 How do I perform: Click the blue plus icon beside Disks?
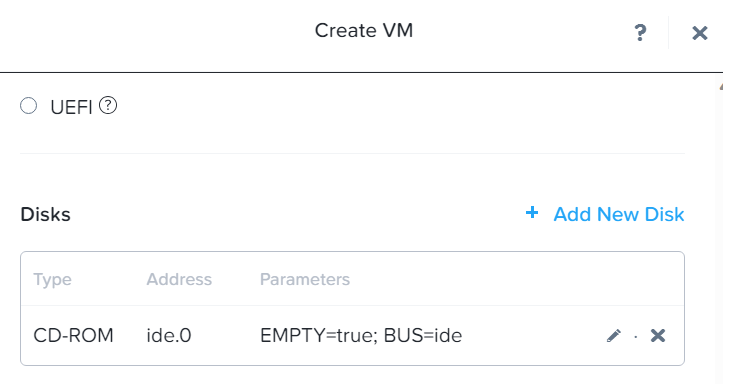point(532,213)
